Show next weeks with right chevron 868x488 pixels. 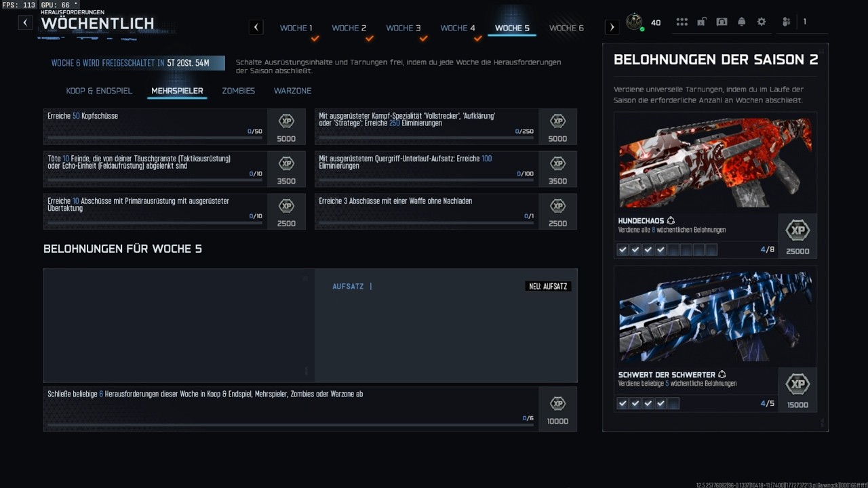[612, 27]
